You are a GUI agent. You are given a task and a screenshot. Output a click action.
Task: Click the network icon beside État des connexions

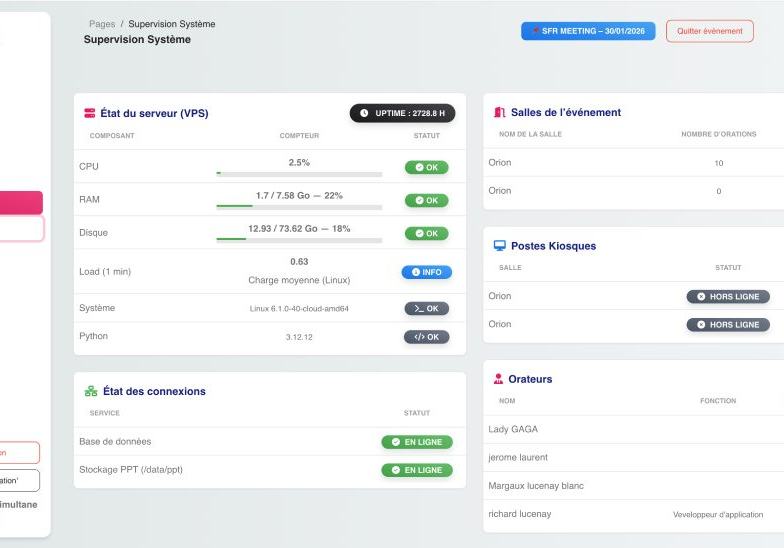90,392
